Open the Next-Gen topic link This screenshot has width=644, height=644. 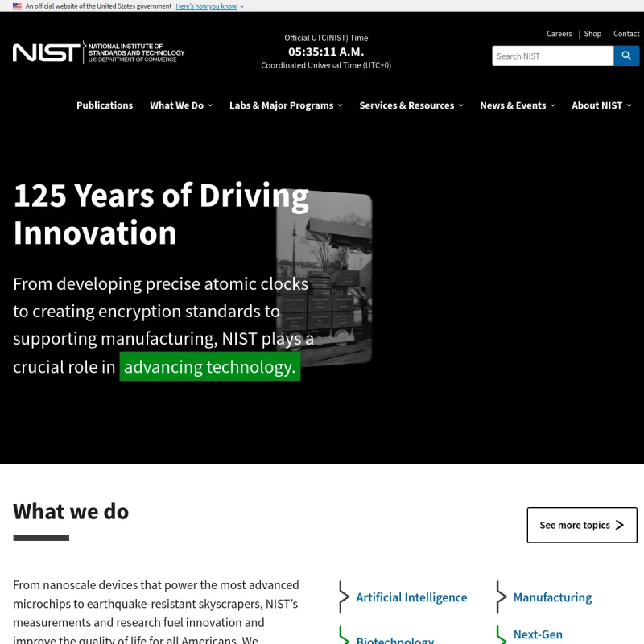click(538, 634)
